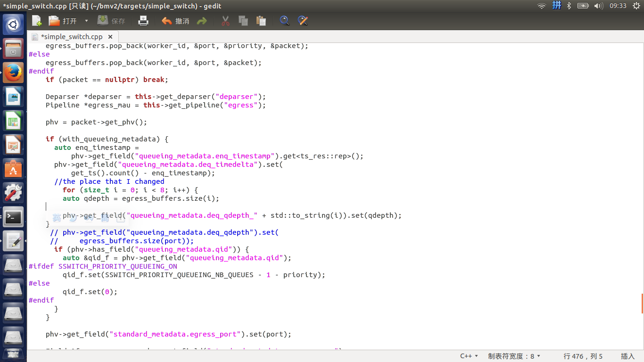Open go-to-line via 行 476，列 5

pyautogui.click(x=582, y=356)
